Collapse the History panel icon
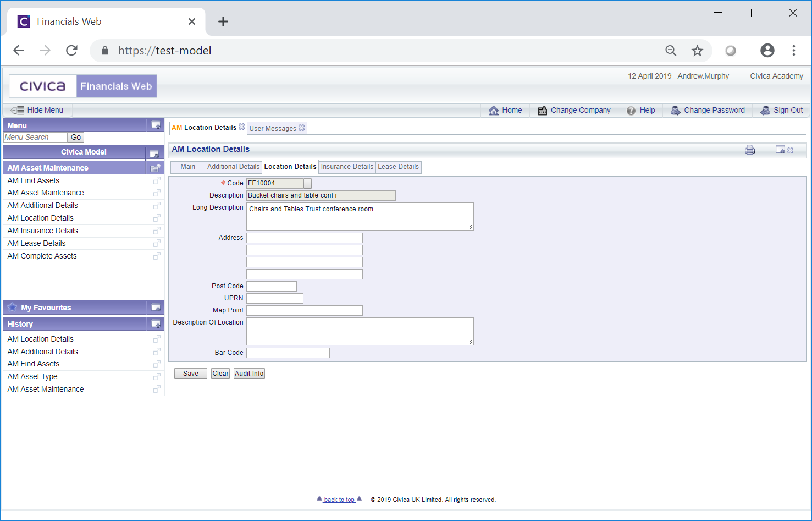 coord(156,324)
